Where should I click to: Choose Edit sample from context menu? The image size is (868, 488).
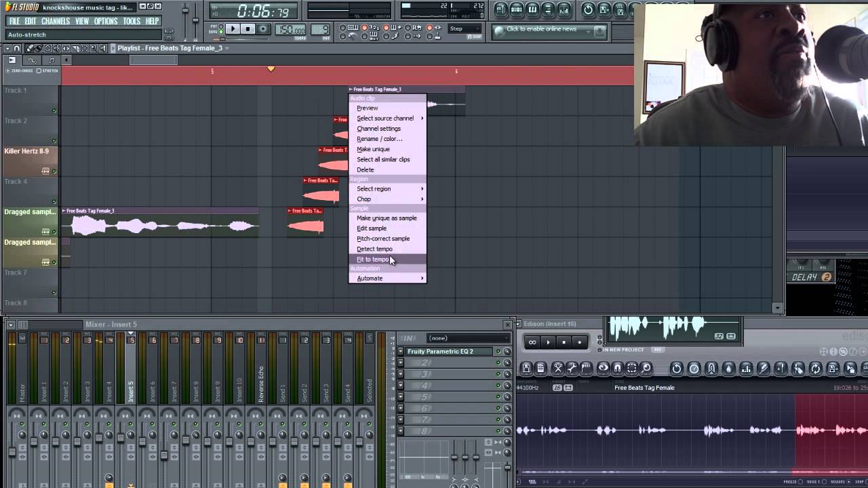(387, 228)
